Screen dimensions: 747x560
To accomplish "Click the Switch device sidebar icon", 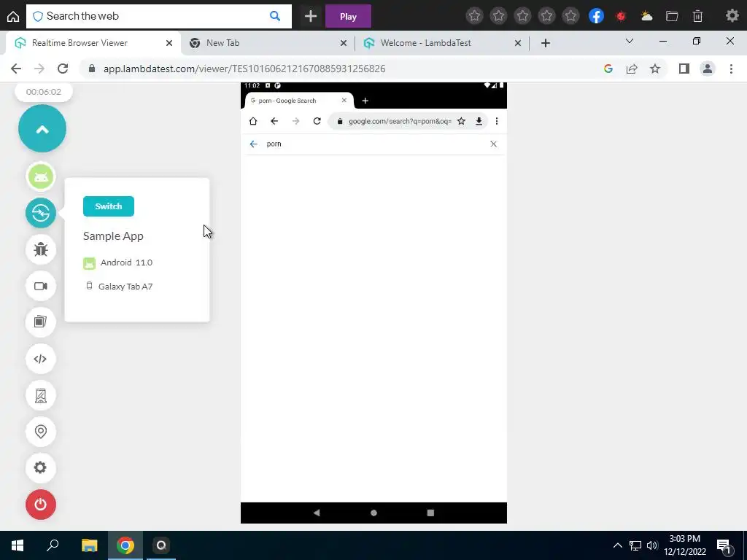I will [41, 213].
